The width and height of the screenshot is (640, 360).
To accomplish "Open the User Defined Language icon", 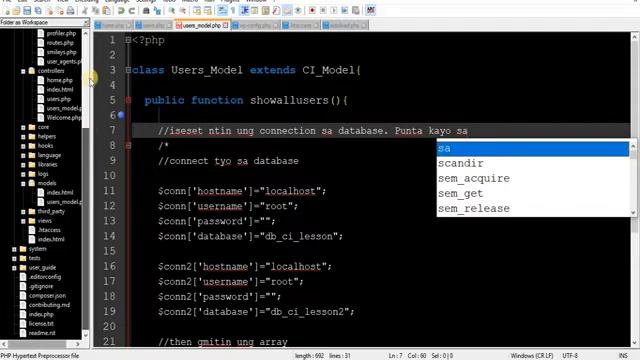I will click(254, 11).
